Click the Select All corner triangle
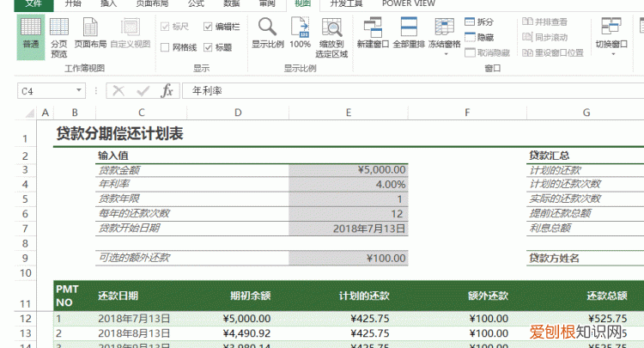 [x=29, y=113]
